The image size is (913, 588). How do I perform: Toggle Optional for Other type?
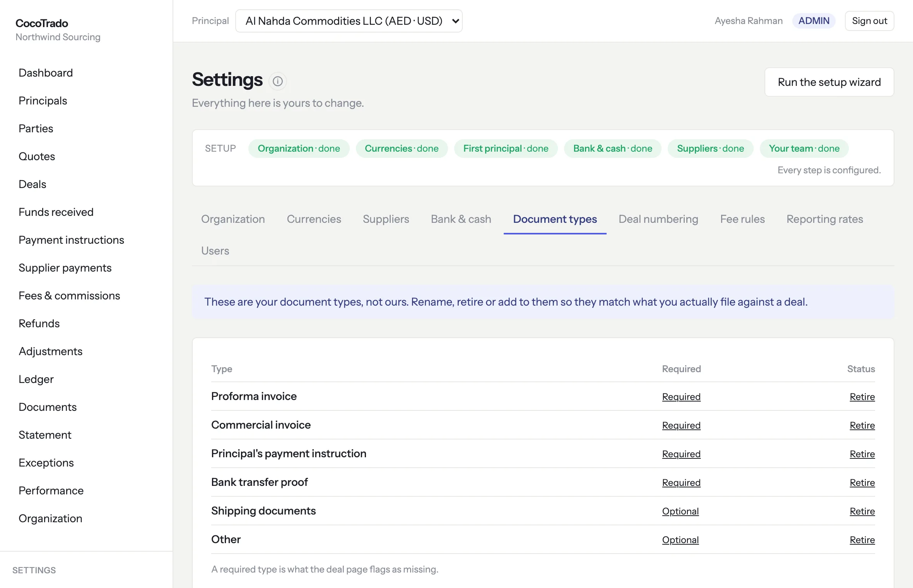(x=680, y=540)
